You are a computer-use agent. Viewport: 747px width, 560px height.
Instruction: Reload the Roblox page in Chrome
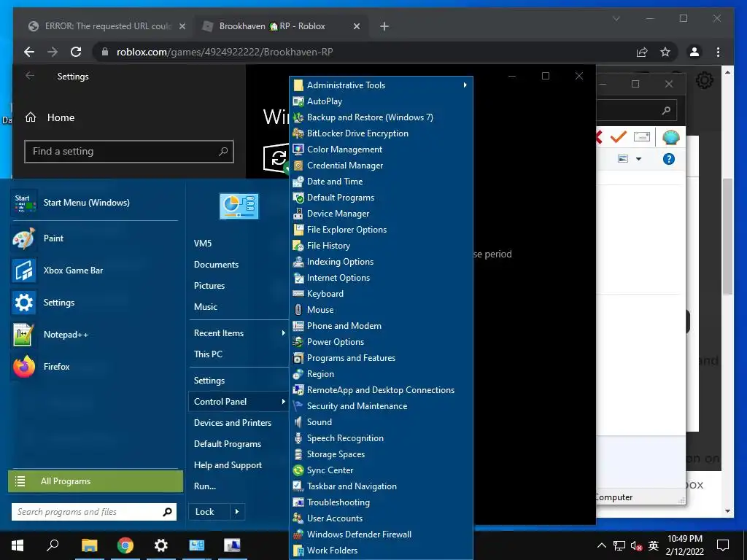tap(76, 52)
